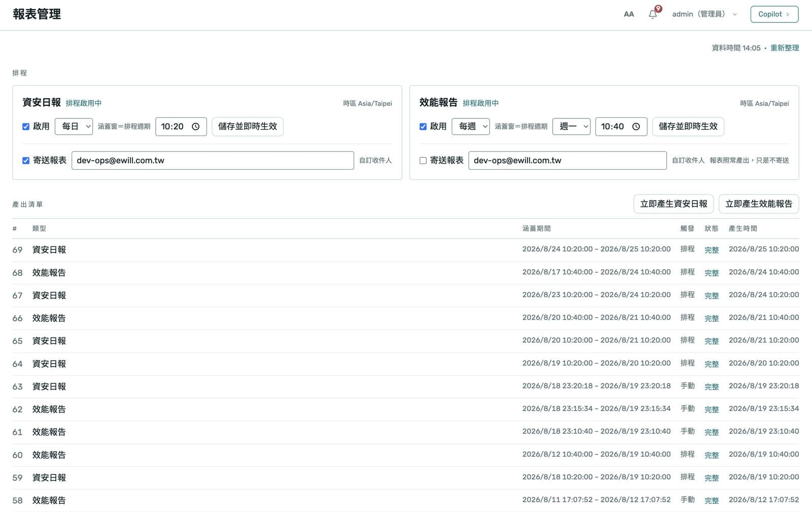Click 涵蓋期間 column header
This screenshot has width=812, height=512.
(x=536, y=229)
